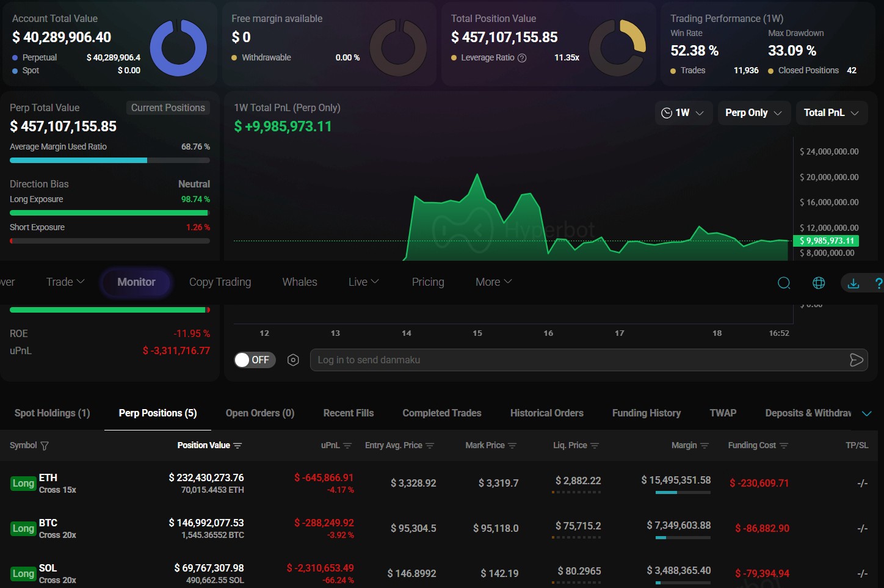Click the Account Total Value donut chart
The height and width of the screenshot is (588, 884).
pos(178,48)
